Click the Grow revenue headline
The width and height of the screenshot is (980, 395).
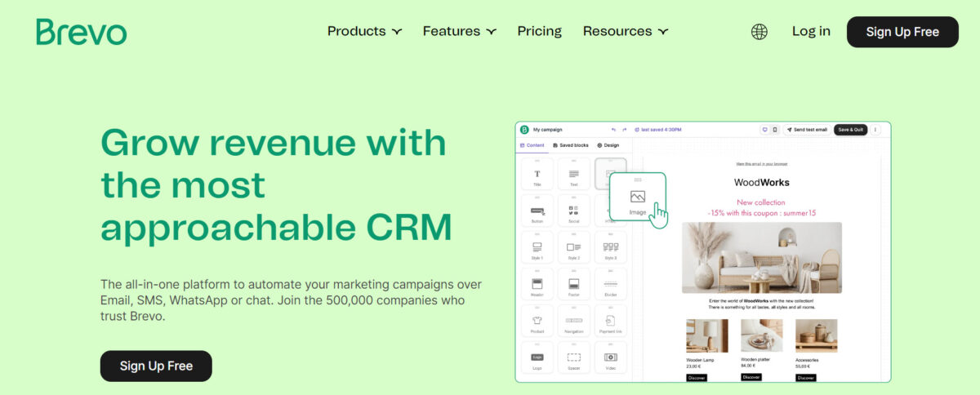(277, 186)
